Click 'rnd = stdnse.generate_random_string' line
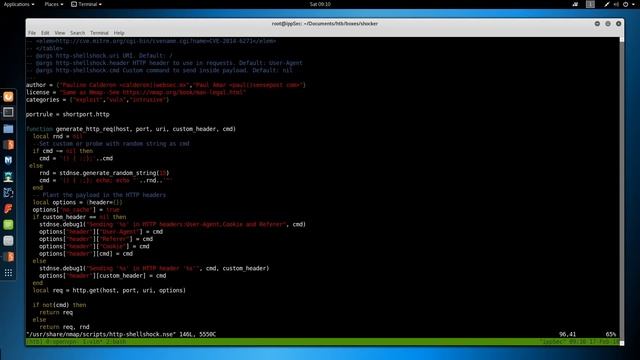This screenshot has width=640, height=360. click(x=104, y=173)
